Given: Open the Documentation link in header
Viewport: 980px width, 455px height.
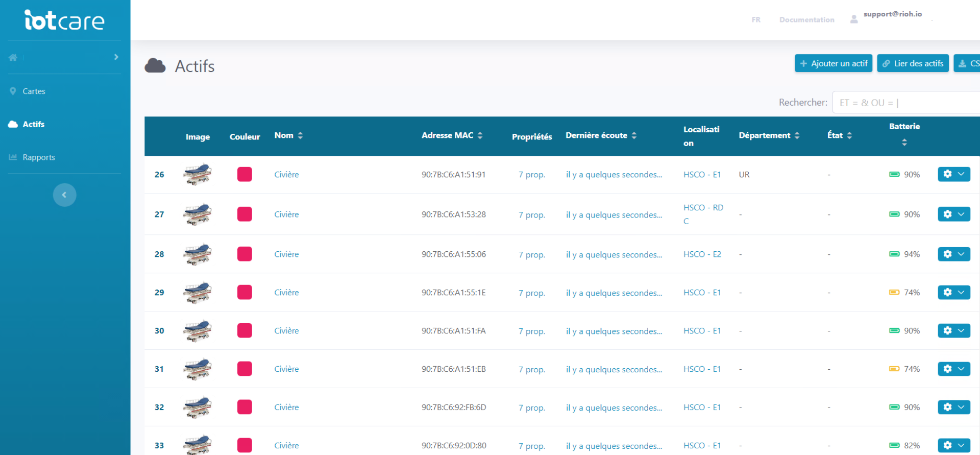Looking at the screenshot, I should (806, 20).
